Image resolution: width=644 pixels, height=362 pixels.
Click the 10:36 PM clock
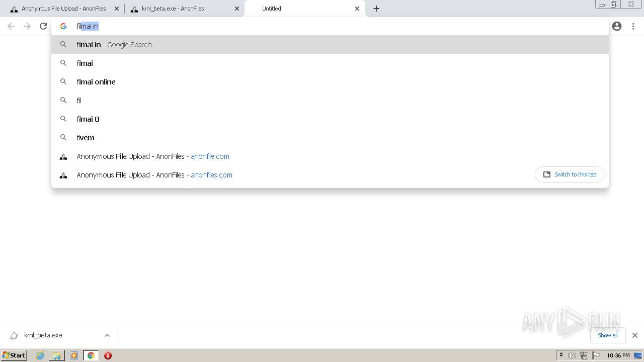point(618,355)
